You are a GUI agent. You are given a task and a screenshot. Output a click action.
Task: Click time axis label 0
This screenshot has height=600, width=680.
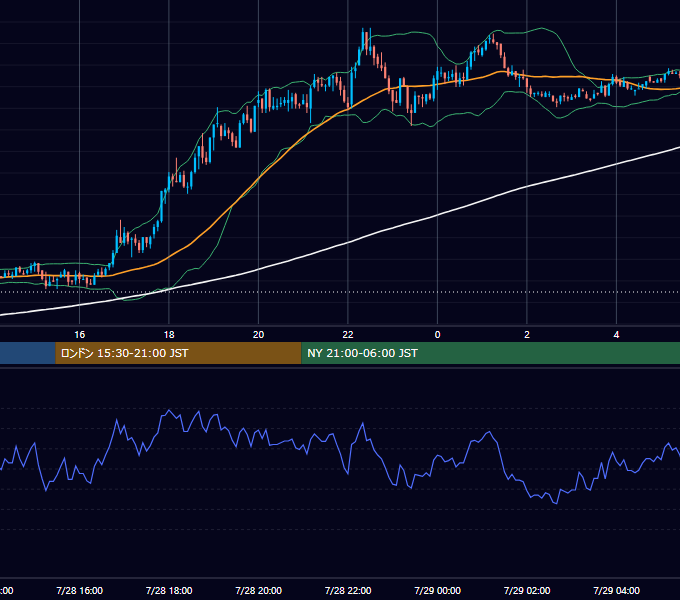point(437,335)
